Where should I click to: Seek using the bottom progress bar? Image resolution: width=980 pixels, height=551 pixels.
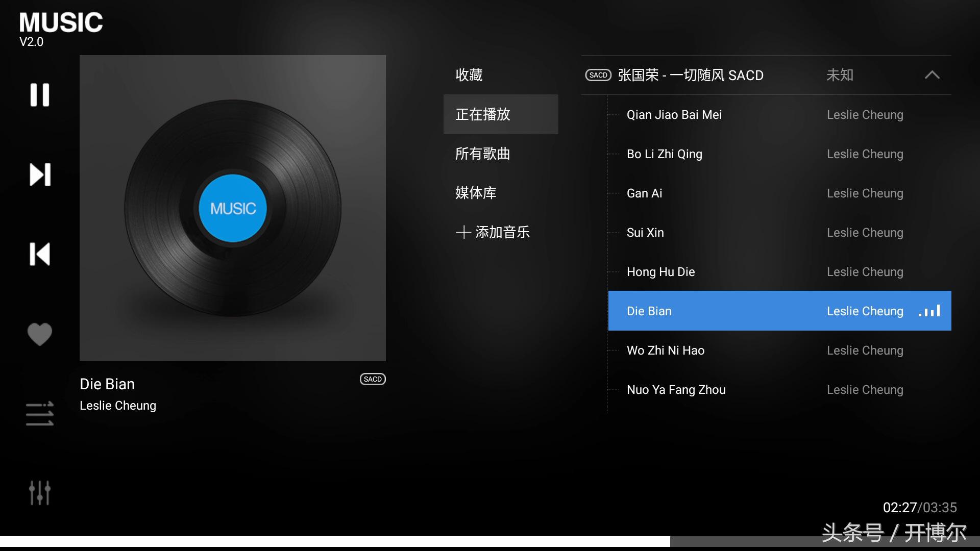[x=490, y=541]
